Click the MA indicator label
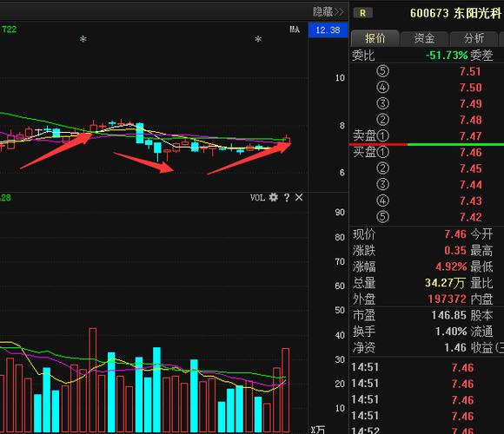Screen dimensions: 504x434 point(295,30)
